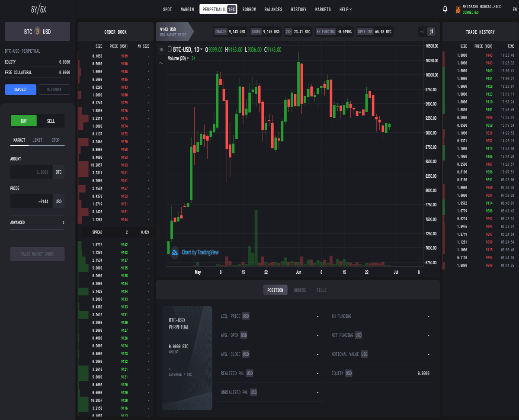Open the BTC-USD market selector
This screenshot has width=519, height=420.
click(x=37, y=32)
